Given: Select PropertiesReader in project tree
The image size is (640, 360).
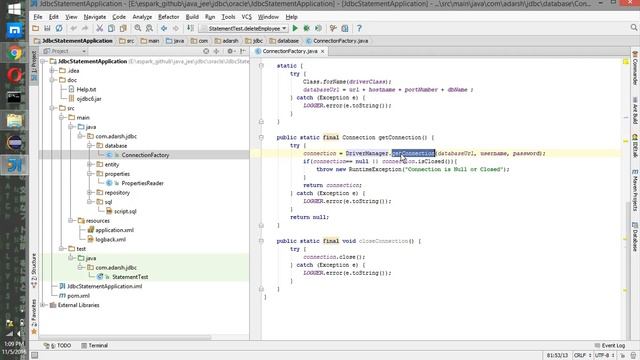Looking at the screenshot, I should click(x=142, y=183).
